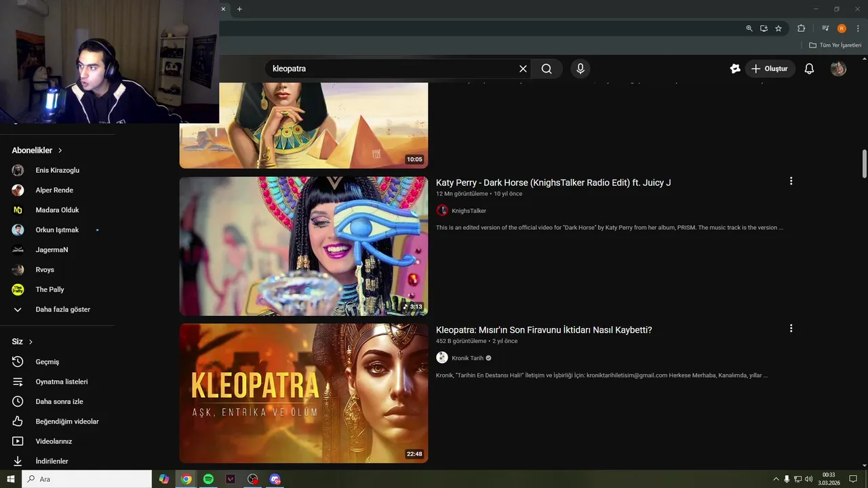This screenshot has height=488, width=868.
Task: Open Chrome media controls icon
Action: (825, 28)
